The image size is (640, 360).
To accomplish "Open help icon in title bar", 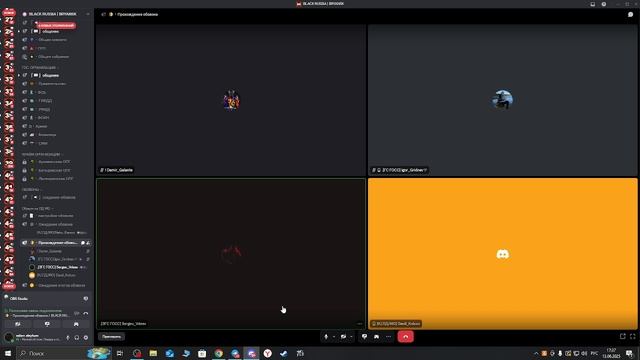I will (x=604, y=4).
